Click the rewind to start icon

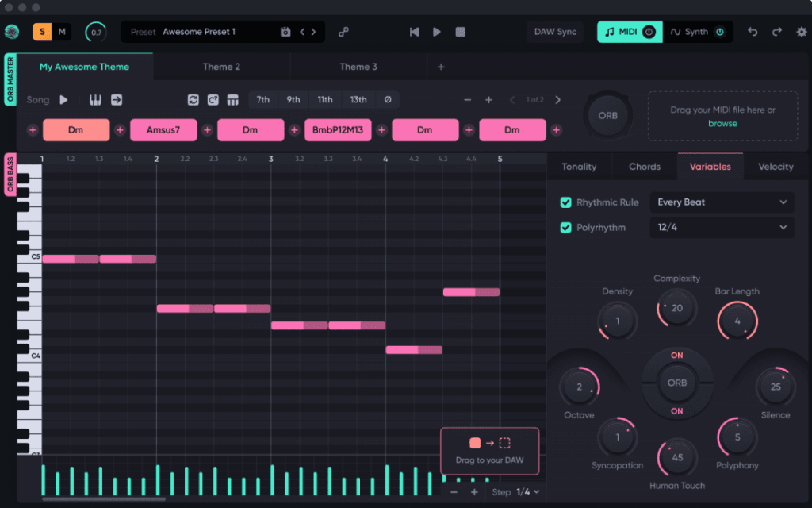[x=414, y=32]
